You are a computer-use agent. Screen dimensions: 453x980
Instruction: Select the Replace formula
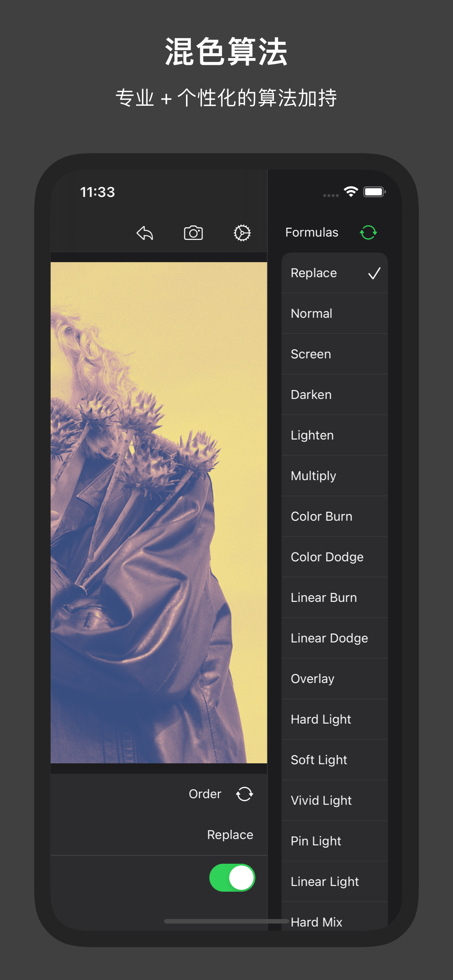334,273
